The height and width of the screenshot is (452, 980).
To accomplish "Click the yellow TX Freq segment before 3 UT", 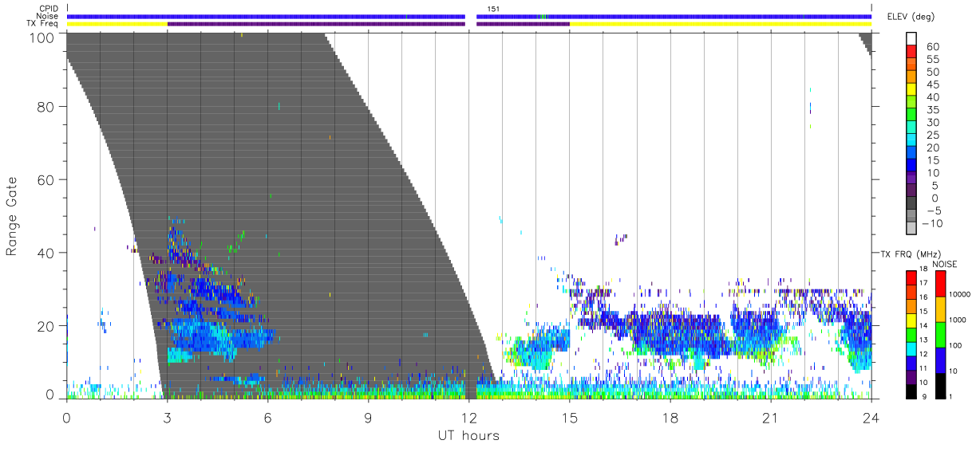I will click(117, 24).
